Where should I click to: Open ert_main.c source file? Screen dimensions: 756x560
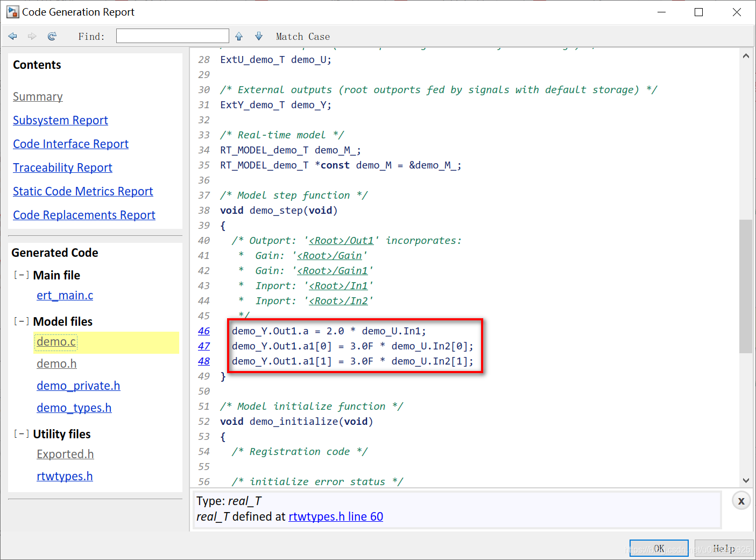pos(65,295)
